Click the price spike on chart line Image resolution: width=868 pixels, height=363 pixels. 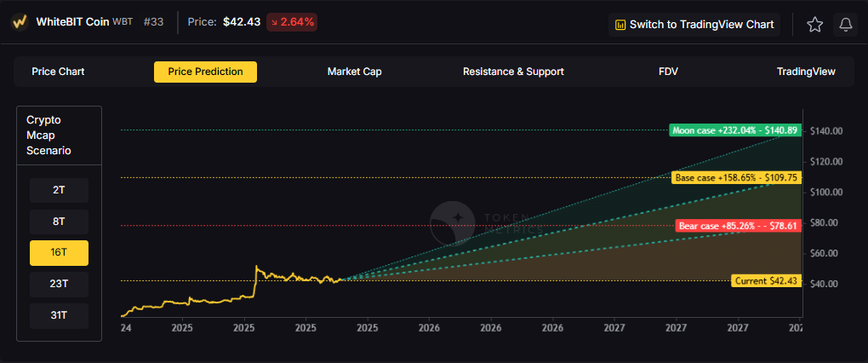pos(256,268)
